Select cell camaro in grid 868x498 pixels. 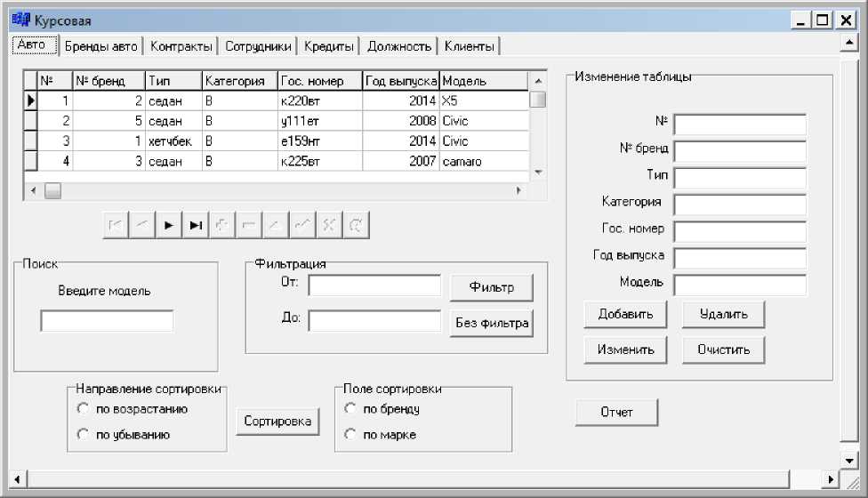[484, 161]
